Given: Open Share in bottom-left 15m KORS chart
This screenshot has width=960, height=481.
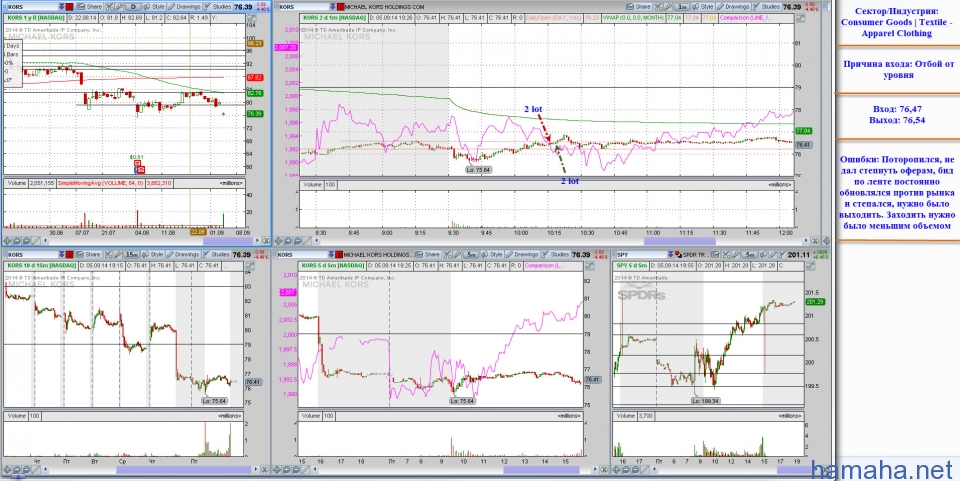Looking at the screenshot, I should pyautogui.click(x=88, y=255).
